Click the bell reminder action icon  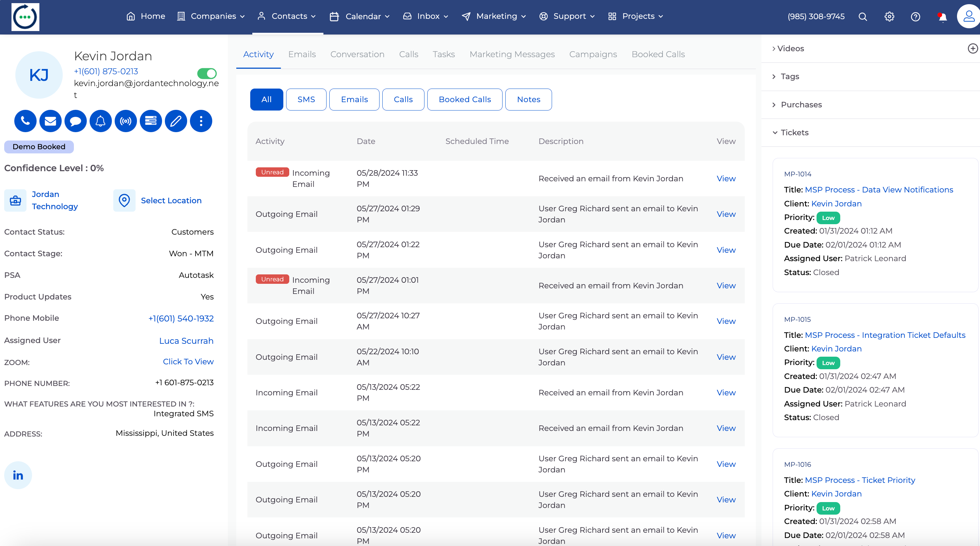100,121
